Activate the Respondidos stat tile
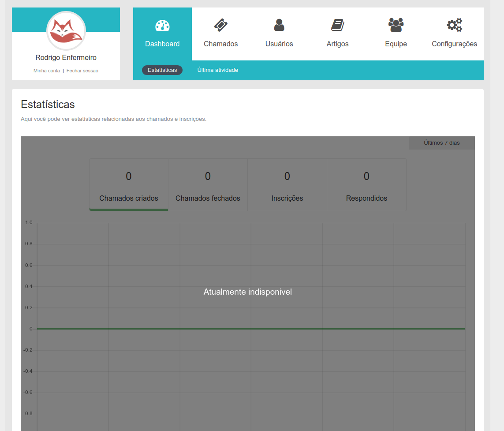Screen dimensions: 504x431 click(366, 184)
